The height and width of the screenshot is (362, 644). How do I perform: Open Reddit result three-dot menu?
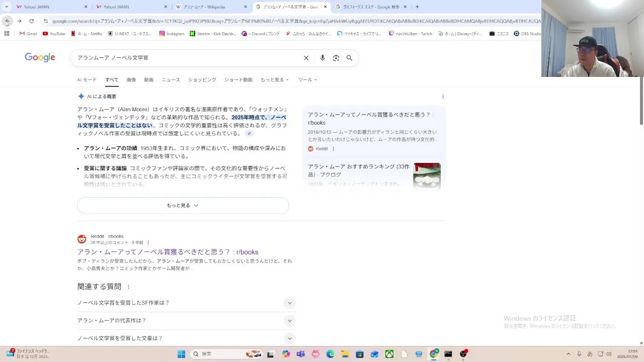(148, 242)
